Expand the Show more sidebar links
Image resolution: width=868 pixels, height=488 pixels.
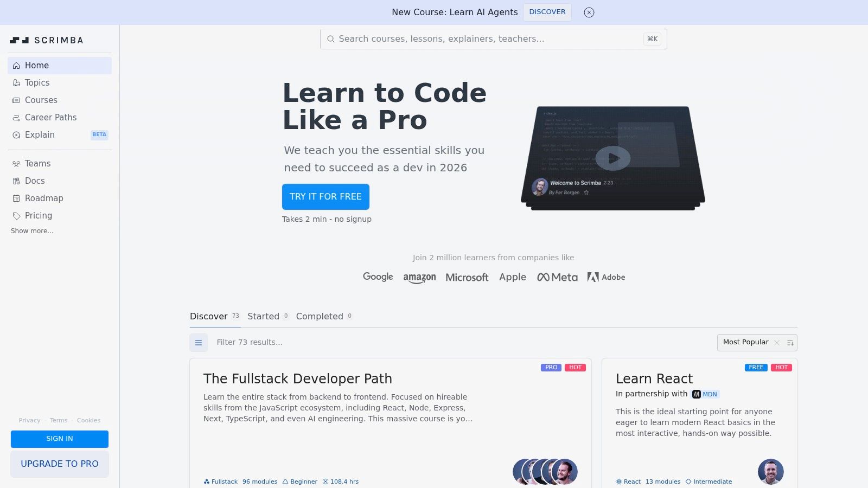tap(32, 231)
